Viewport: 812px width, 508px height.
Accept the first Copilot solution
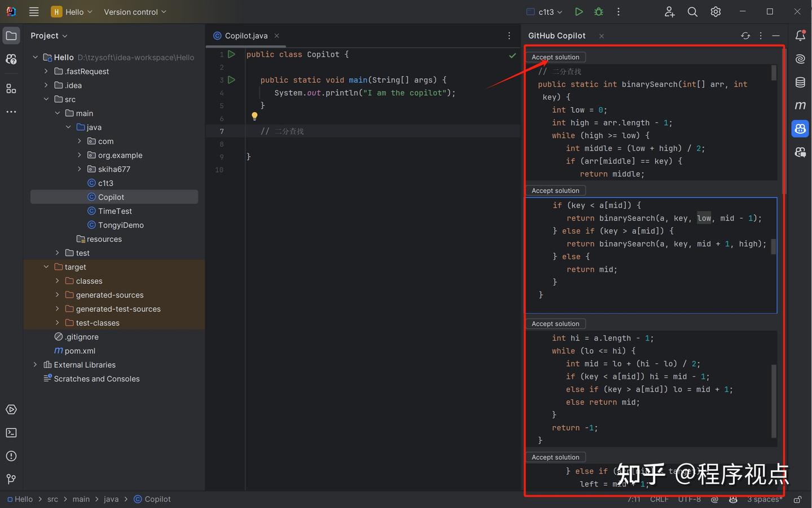coord(555,56)
